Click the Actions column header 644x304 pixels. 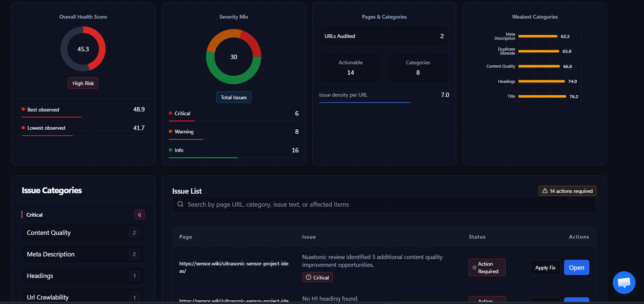(x=579, y=237)
